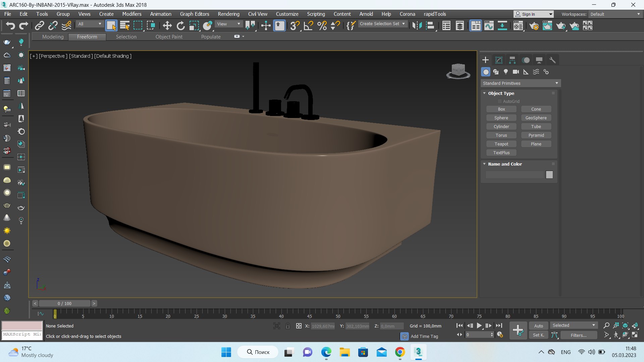Open the object color swatch
Screen dimensions: 644x362
pos(549,175)
